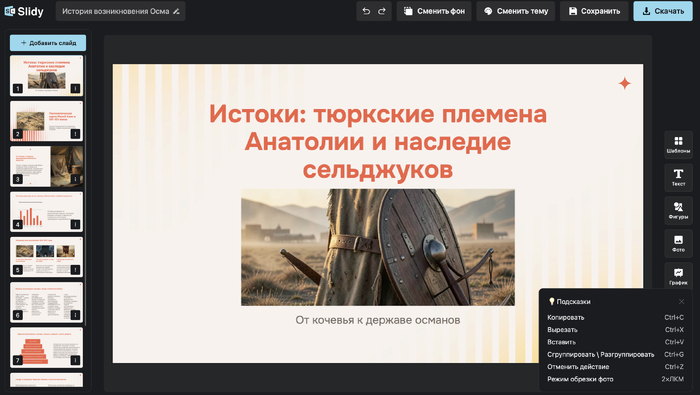Viewport: 700px width, 395px height.
Task: Select slide 5 thumbnail
Action: (x=46, y=257)
